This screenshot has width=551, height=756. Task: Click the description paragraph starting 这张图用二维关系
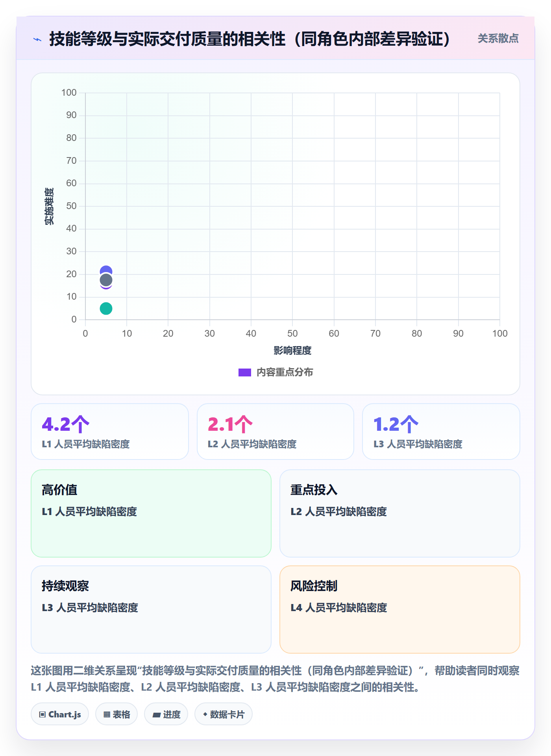coord(275,679)
